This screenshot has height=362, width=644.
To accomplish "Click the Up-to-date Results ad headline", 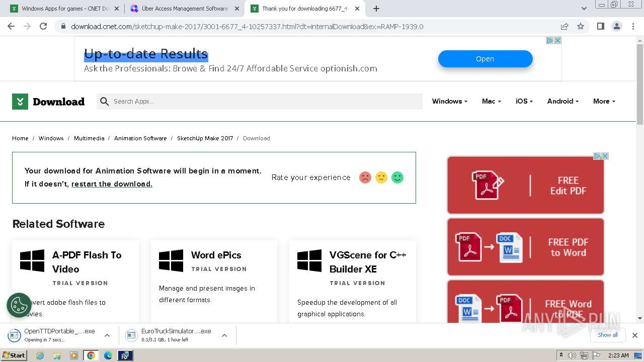I will (x=146, y=54).
